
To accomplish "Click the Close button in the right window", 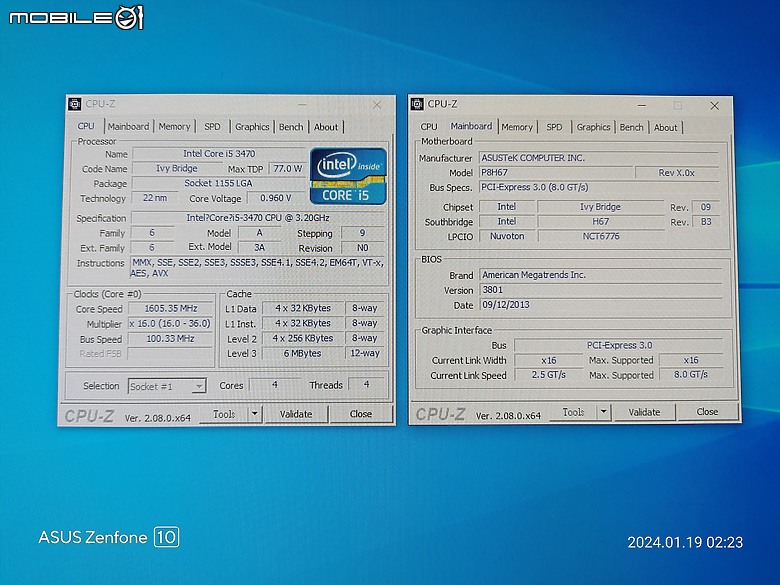I will tap(707, 411).
